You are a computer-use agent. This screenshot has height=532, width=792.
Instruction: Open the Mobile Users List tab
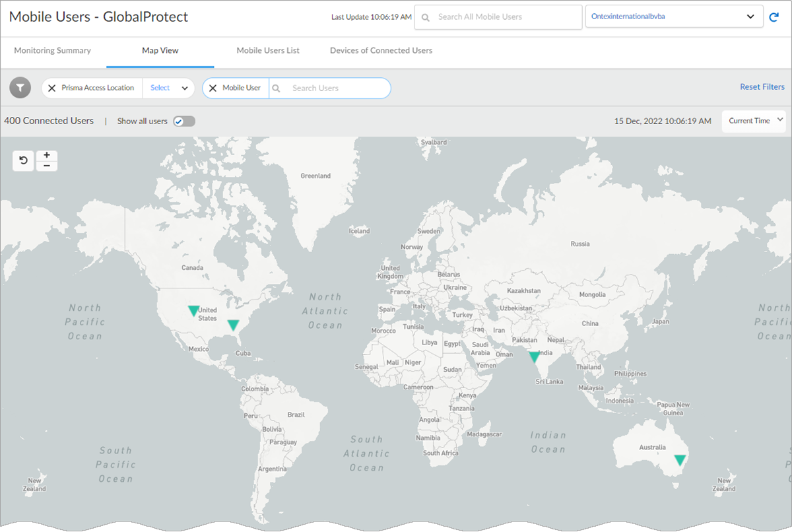(268, 50)
